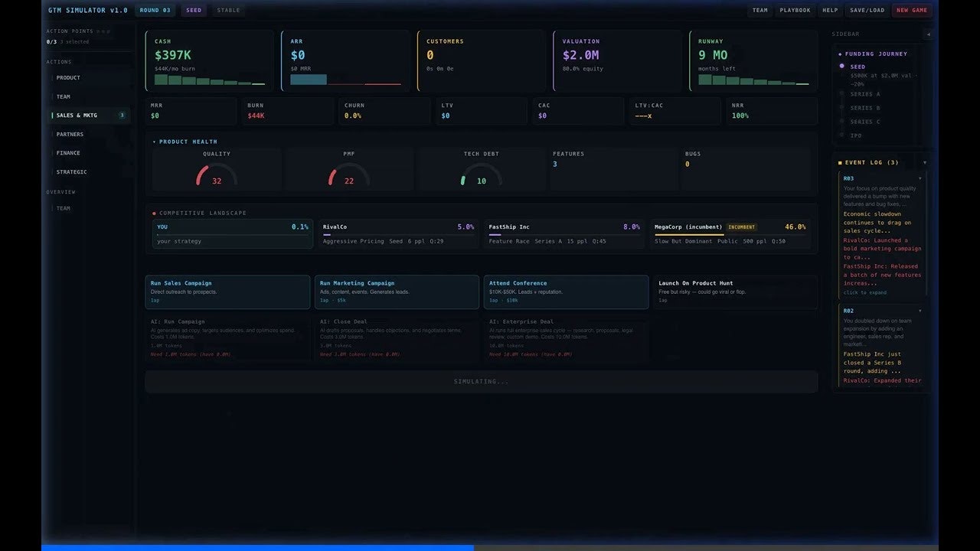Click the Funding Journey diamond icon

point(839,54)
